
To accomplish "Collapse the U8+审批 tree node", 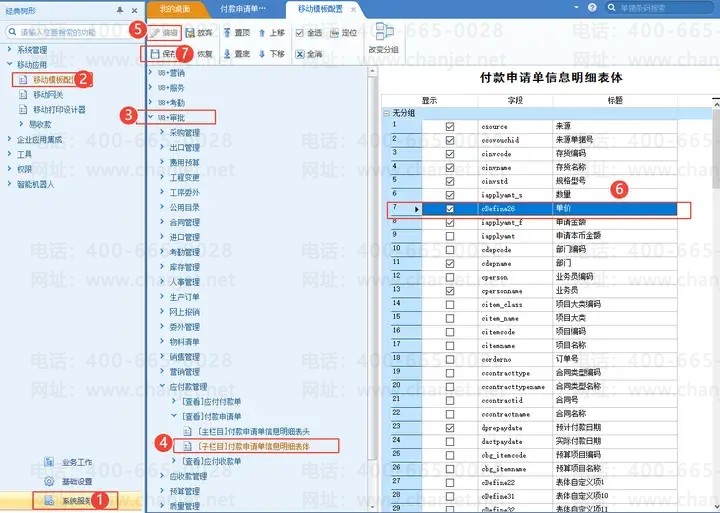I will [151, 117].
